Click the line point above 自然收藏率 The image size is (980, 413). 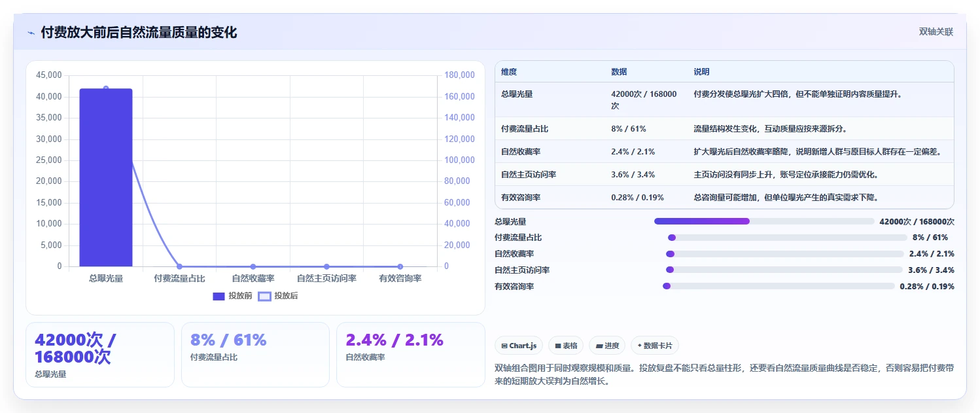tap(253, 266)
